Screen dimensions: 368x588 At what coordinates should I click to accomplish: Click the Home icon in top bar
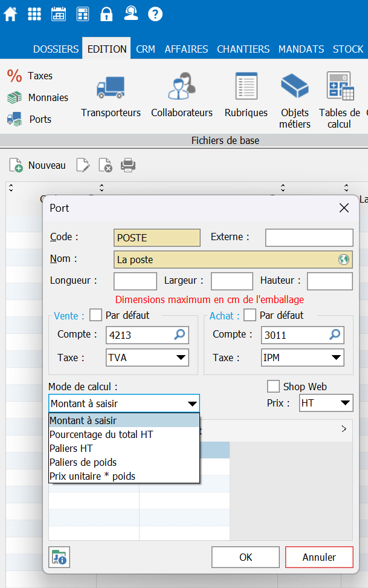(10, 14)
